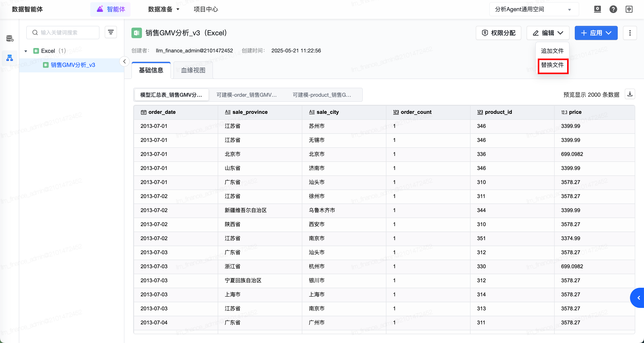This screenshot has height=343, width=644.
Task: Click the Excel folder icon in tree
Action: click(x=36, y=51)
